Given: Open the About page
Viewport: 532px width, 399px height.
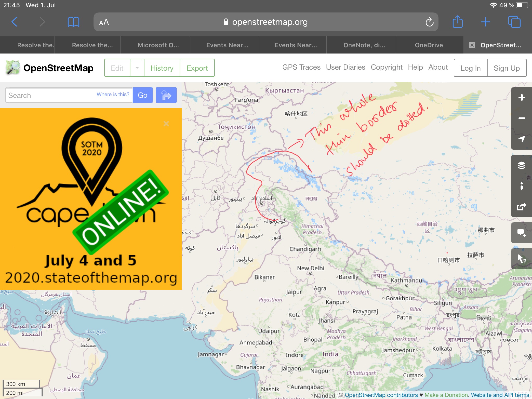Looking at the screenshot, I should click(x=438, y=67).
